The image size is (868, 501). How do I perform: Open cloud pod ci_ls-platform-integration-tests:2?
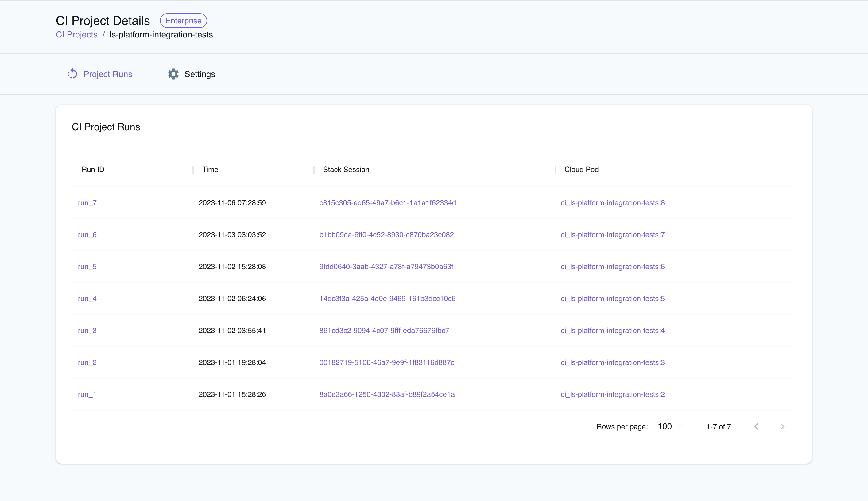click(x=613, y=394)
